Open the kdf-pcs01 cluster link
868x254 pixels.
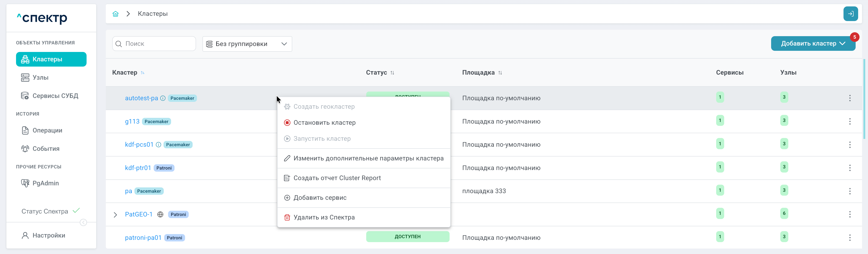pyautogui.click(x=139, y=145)
